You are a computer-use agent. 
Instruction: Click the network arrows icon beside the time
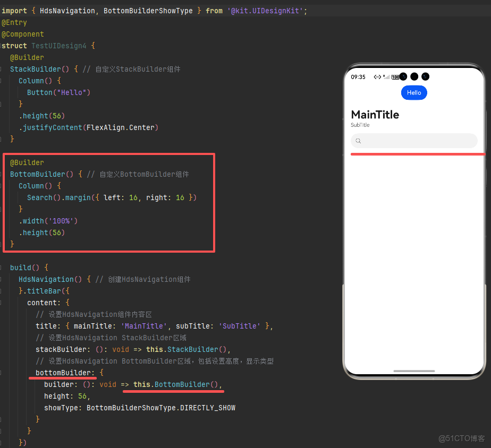coord(377,77)
